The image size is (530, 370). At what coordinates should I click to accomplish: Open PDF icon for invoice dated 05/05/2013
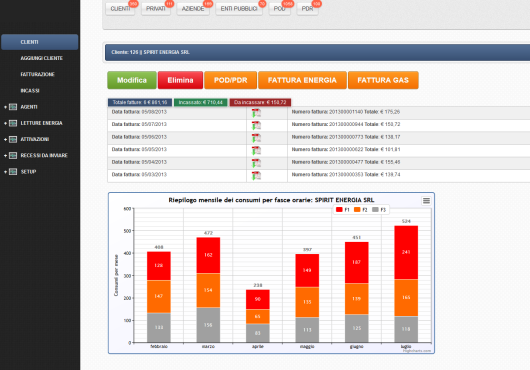click(x=256, y=151)
